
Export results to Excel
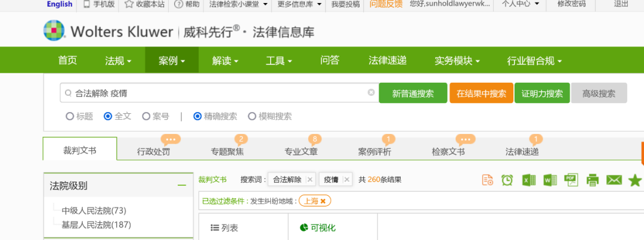tap(528, 180)
